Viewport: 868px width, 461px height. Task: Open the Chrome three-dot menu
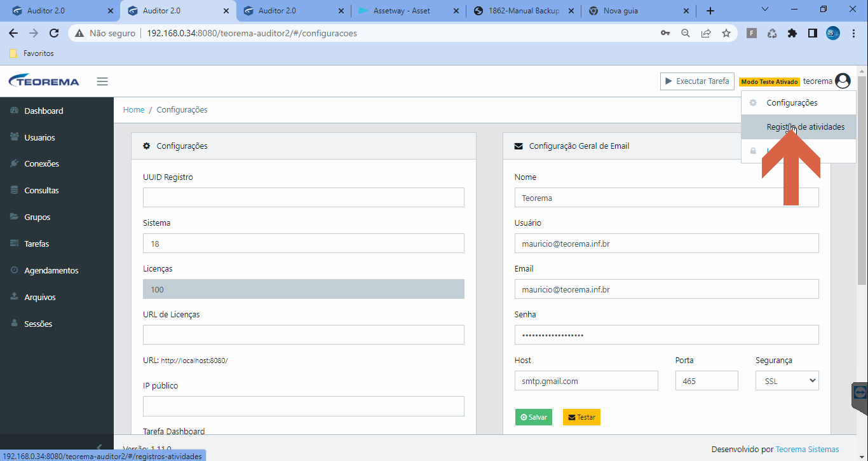855,33
